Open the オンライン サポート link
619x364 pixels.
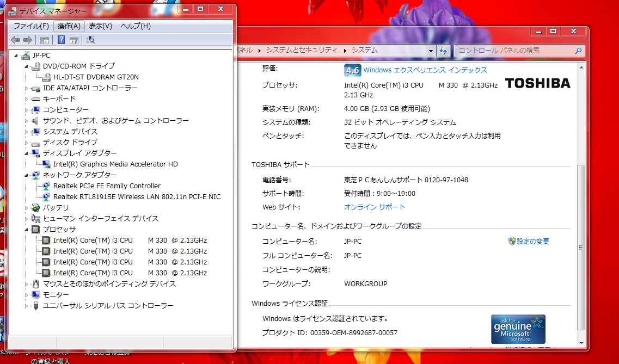(x=374, y=207)
